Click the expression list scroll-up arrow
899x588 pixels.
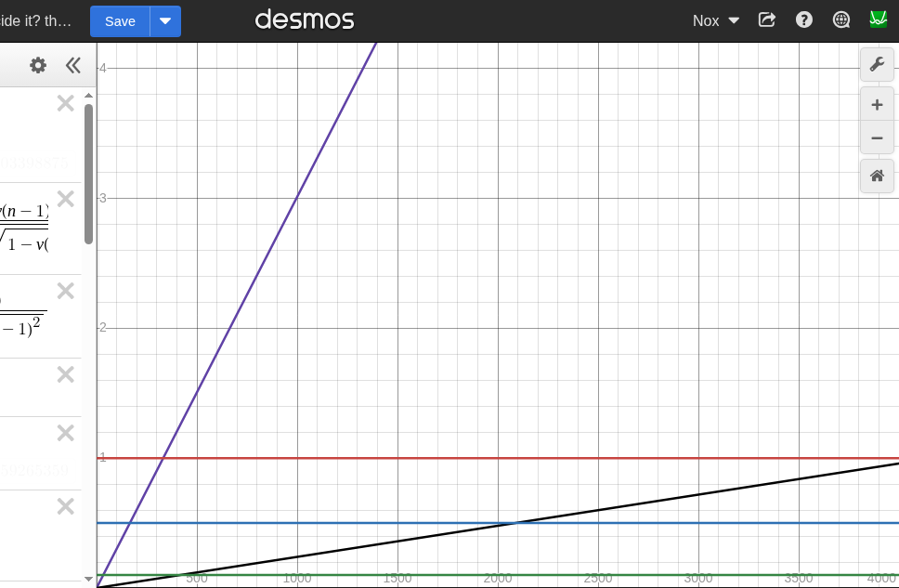(x=88, y=96)
